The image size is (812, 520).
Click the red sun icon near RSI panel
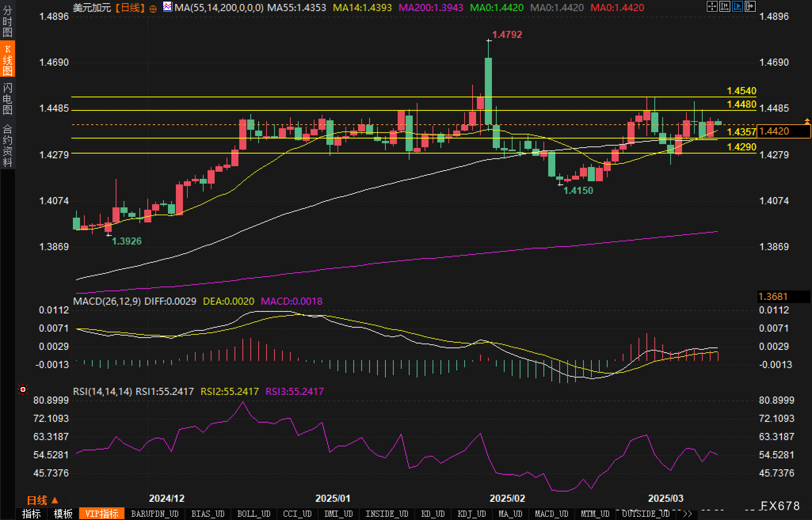pyautogui.click(x=23, y=390)
